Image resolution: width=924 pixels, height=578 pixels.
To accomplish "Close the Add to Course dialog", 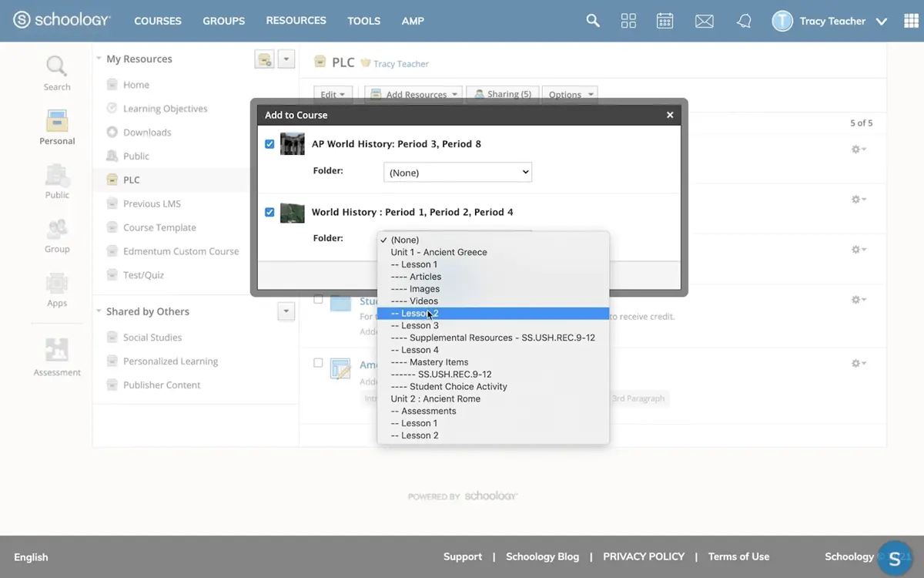I will point(670,115).
